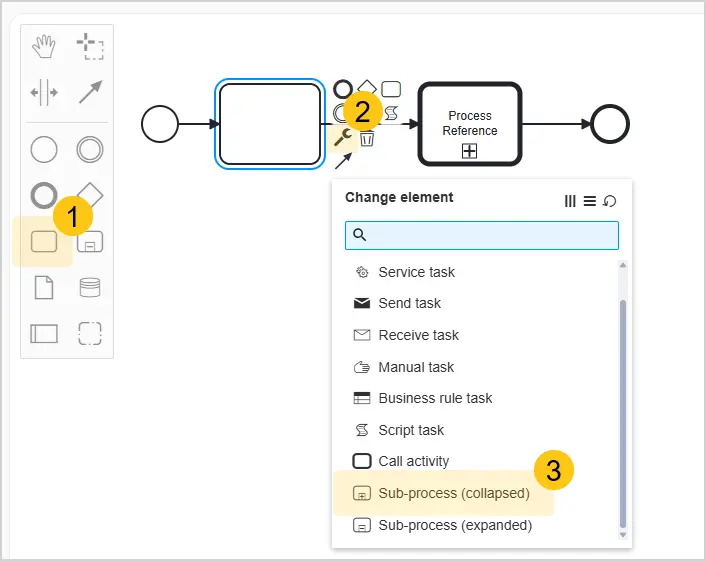Click the search magnifier icon
706x561 pixels.
coord(359,235)
